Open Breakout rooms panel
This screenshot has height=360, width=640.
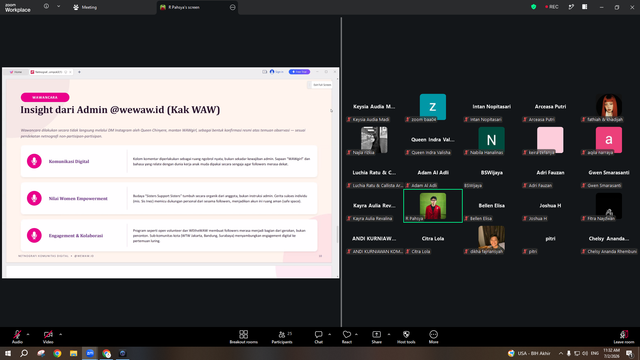click(244, 337)
